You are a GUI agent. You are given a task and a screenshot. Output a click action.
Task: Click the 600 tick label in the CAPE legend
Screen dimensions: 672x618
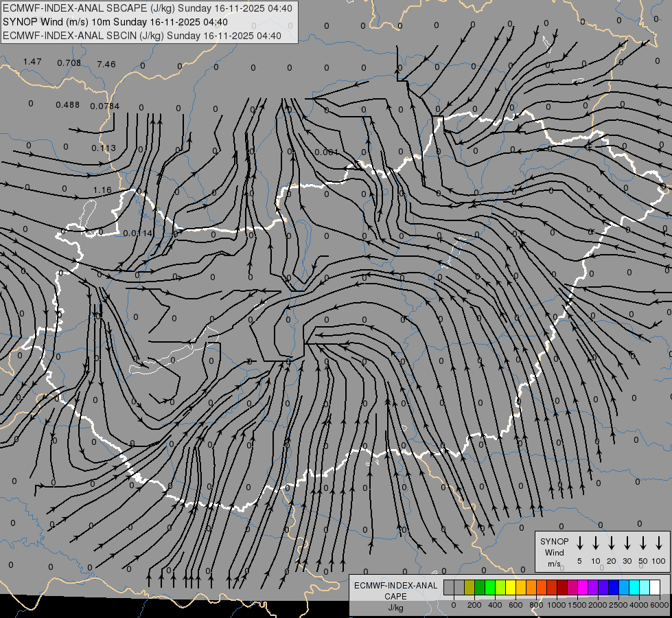(x=515, y=605)
